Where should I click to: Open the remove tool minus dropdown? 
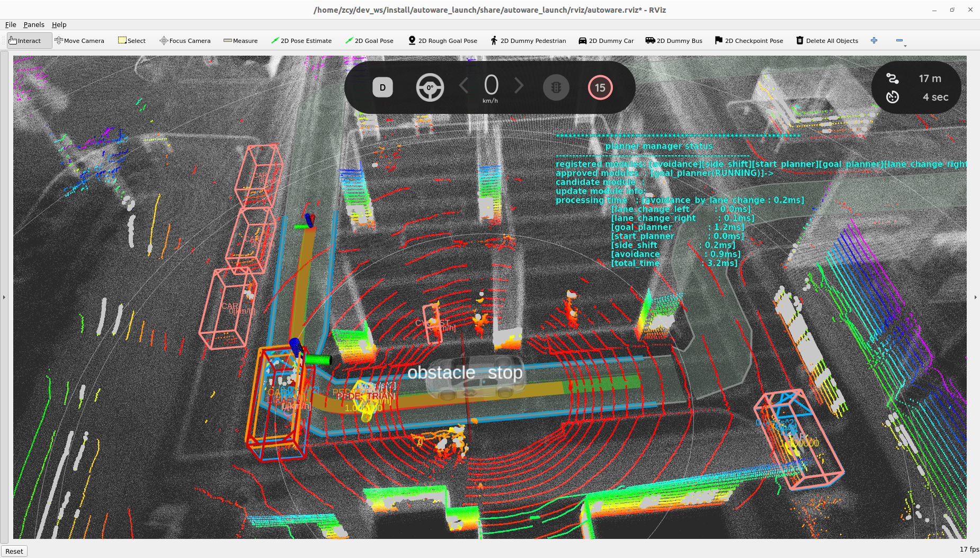click(x=901, y=41)
